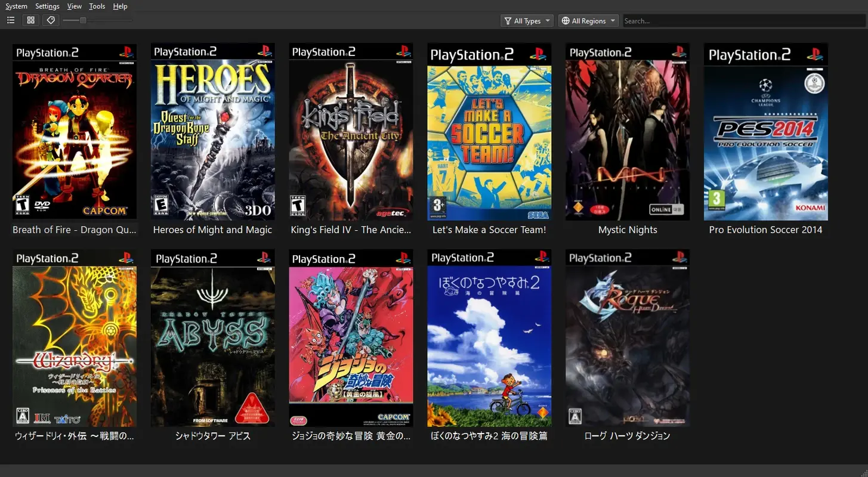Open the View menu
868x477 pixels.
click(x=74, y=6)
